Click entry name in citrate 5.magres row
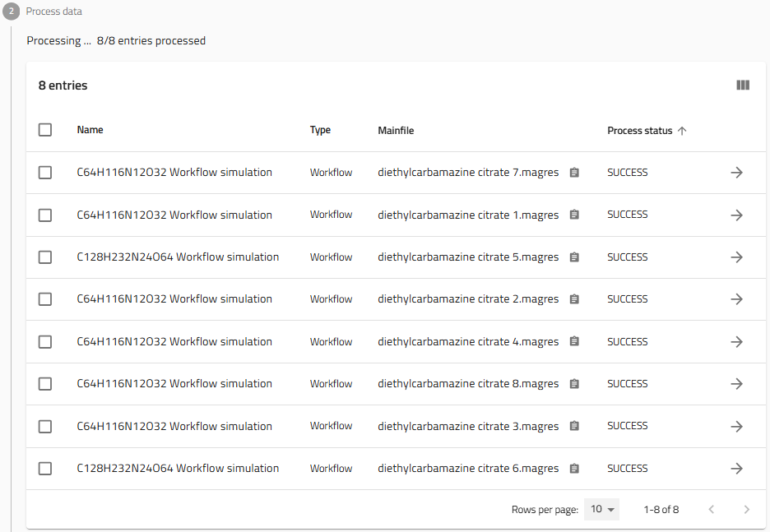770x532 pixels. tap(178, 257)
